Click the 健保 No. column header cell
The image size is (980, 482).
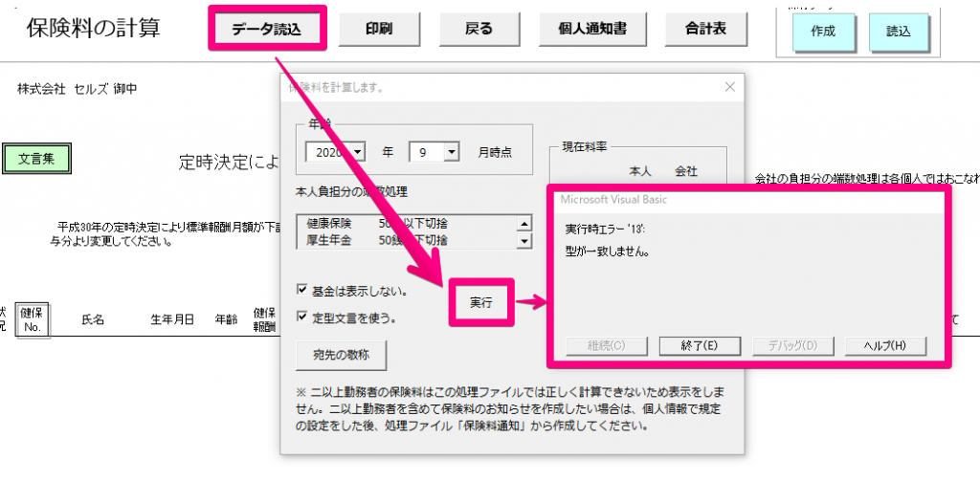(33, 318)
